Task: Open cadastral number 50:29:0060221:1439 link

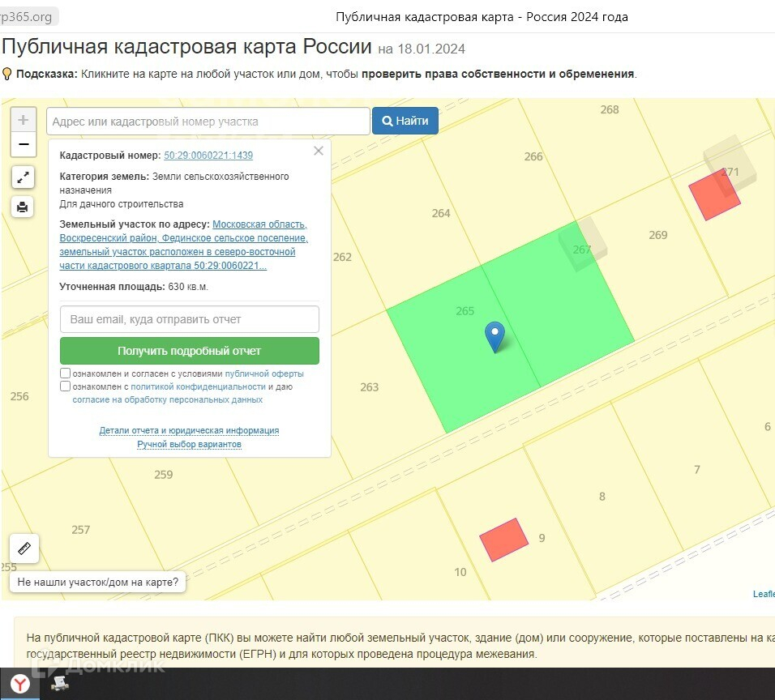Action: 208,155
